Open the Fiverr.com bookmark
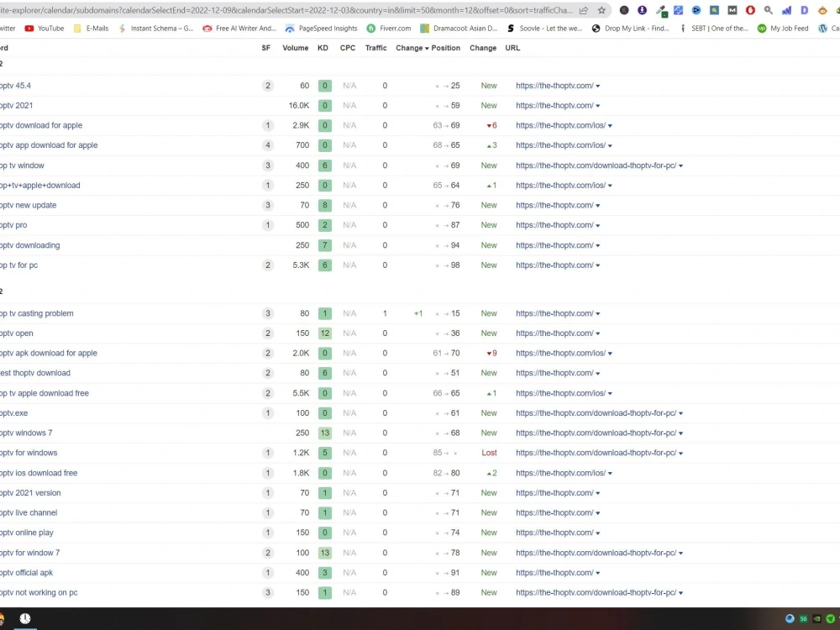This screenshot has width=840, height=630. pyautogui.click(x=388, y=29)
